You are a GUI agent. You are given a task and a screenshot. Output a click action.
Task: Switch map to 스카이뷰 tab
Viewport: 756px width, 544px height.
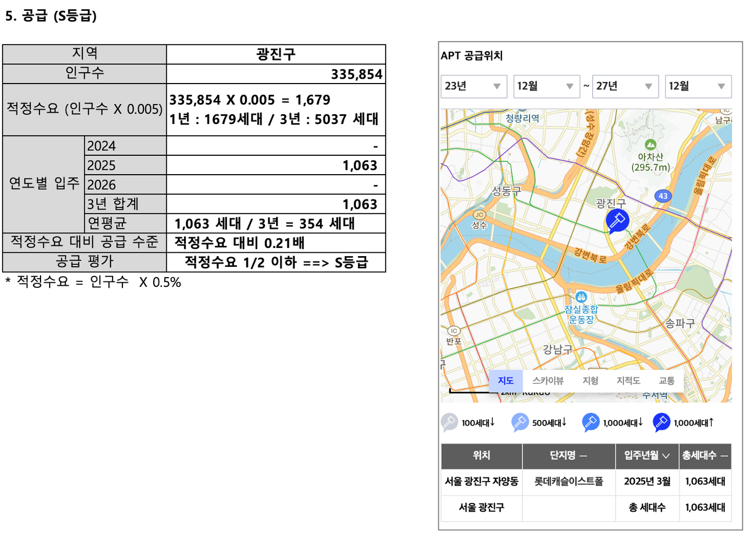click(x=548, y=381)
